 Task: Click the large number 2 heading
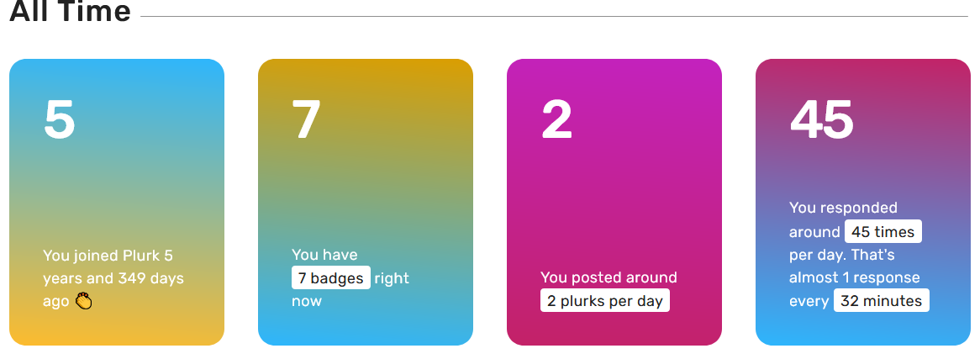click(x=556, y=119)
